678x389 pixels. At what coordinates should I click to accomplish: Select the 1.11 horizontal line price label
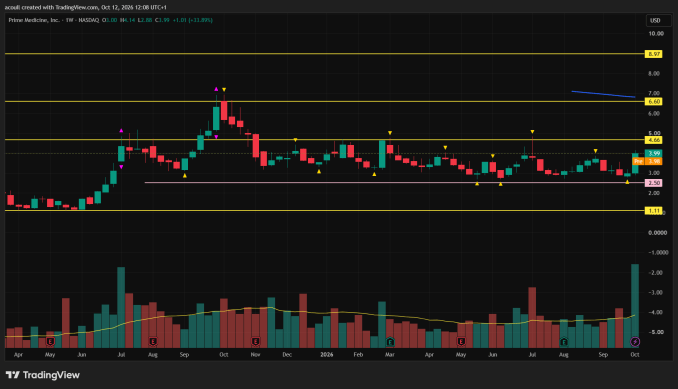pos(653,211)
